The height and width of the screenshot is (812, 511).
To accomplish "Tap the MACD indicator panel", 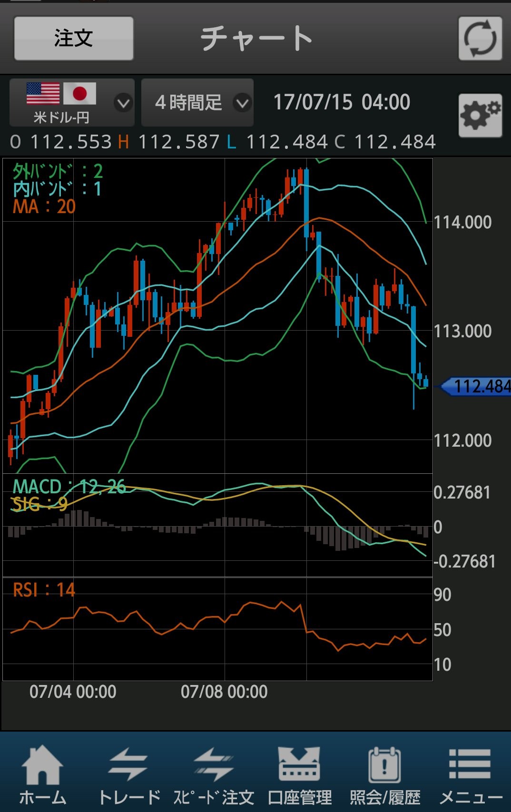I will pyautogui.click(x=217, y=525).
